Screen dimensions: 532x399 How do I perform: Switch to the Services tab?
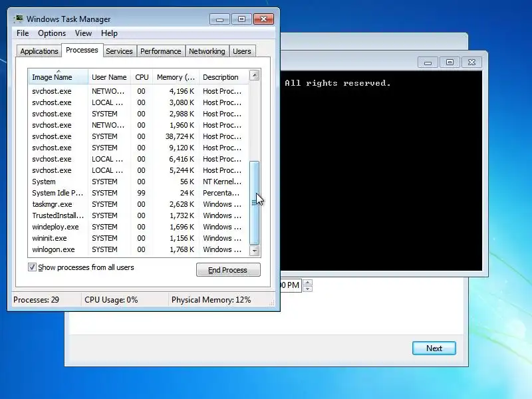[119, 51]
